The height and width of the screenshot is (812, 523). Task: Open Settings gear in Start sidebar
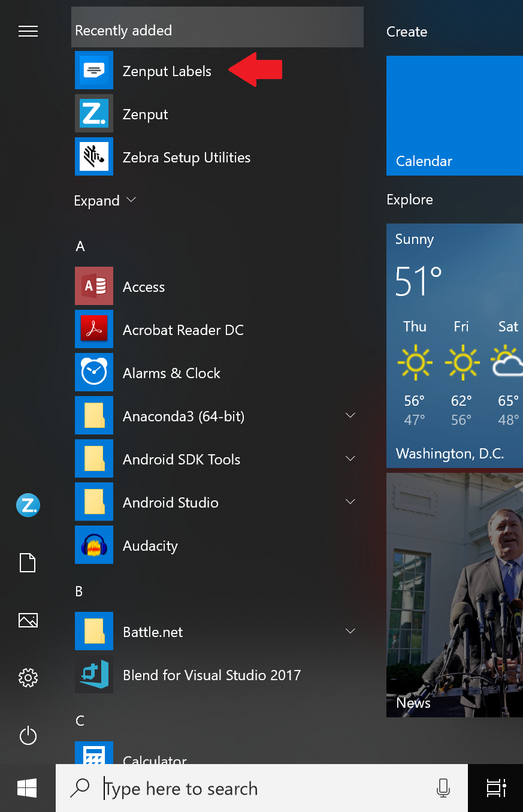point(28,678)
